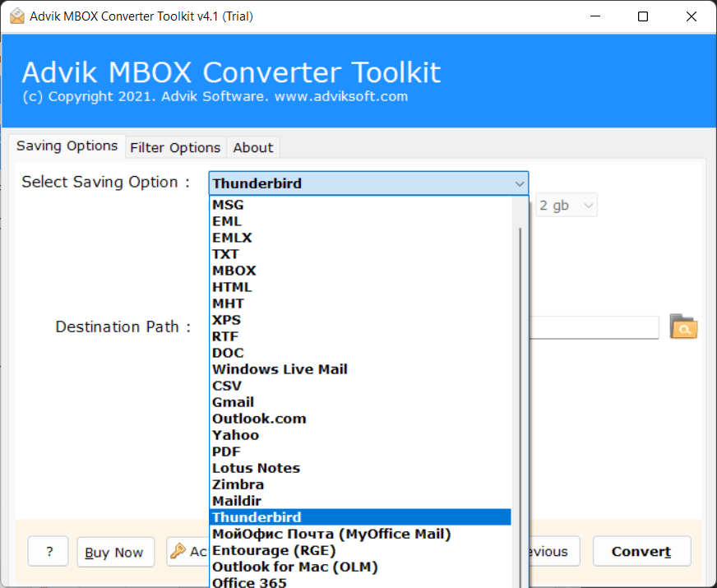
Task: Pick Outlook.com as saving option
Action: pos(360,419)
